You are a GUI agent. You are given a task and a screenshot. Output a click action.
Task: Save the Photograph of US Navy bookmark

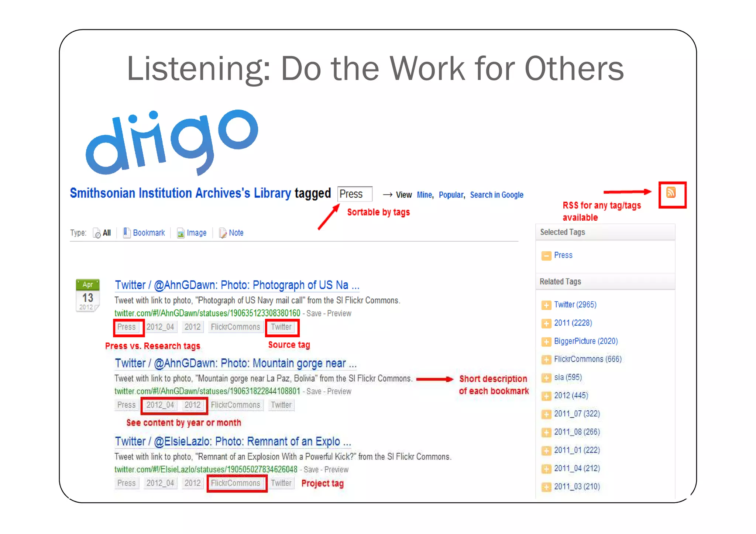point(314,313)
